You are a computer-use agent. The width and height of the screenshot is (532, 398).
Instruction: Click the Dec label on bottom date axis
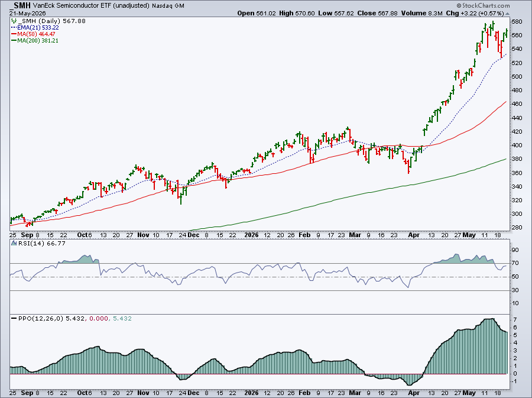pyautogui.click(x=193, y=393)
